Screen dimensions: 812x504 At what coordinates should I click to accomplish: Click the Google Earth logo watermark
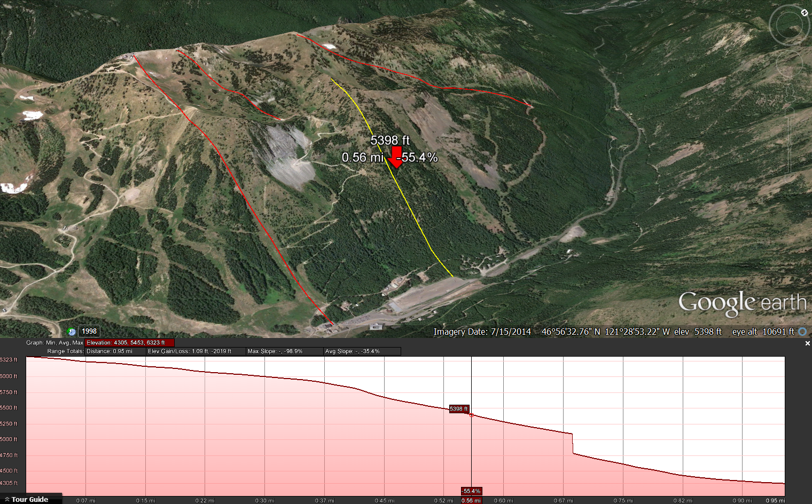tap(741, 303)
